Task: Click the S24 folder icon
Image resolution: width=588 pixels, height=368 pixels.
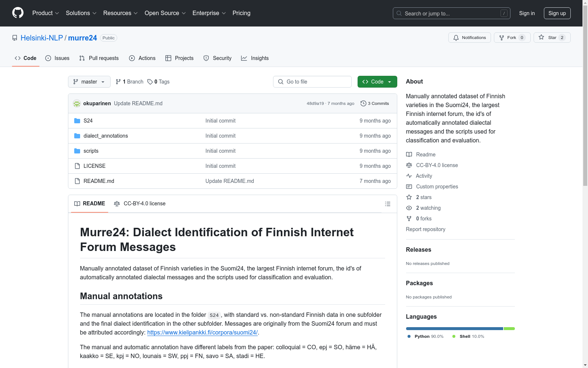Action: click(x=77, y=121)
